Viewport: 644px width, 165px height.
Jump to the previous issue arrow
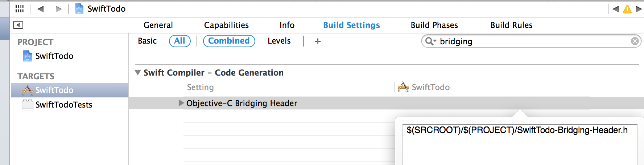point(616,9)
